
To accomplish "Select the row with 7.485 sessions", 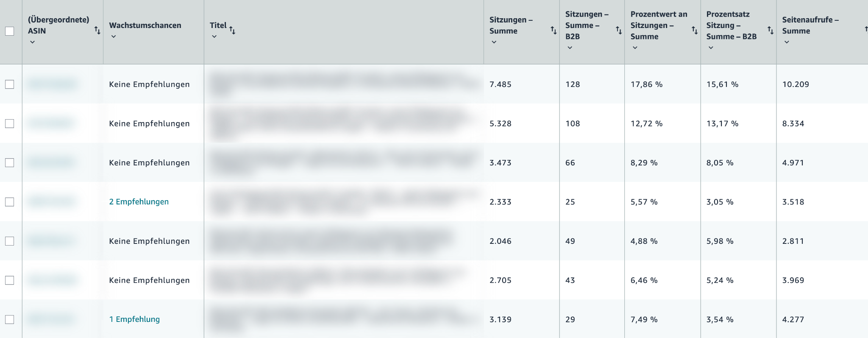I will pos(9,84).
